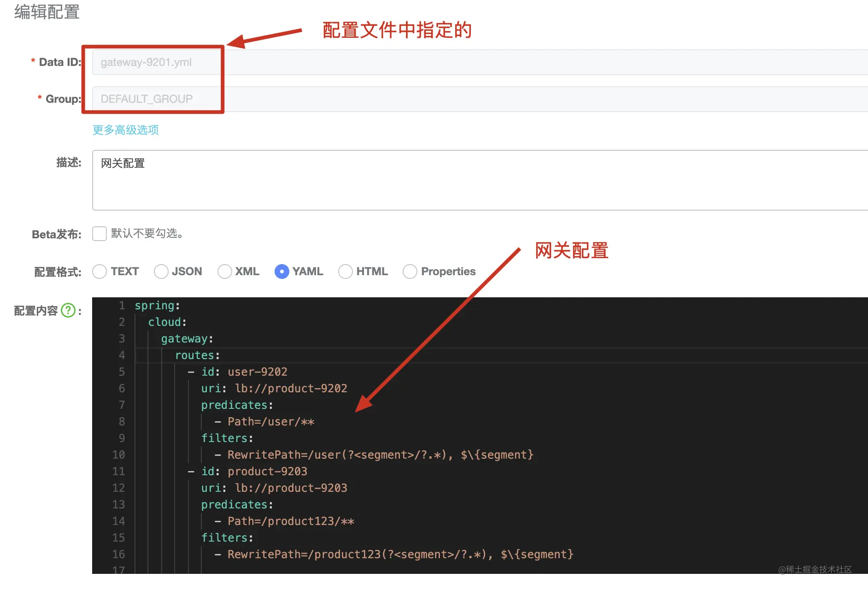Click the 'spring:' line in the editor
This screenshot has height=590, width=868.
tap(157, 306)
